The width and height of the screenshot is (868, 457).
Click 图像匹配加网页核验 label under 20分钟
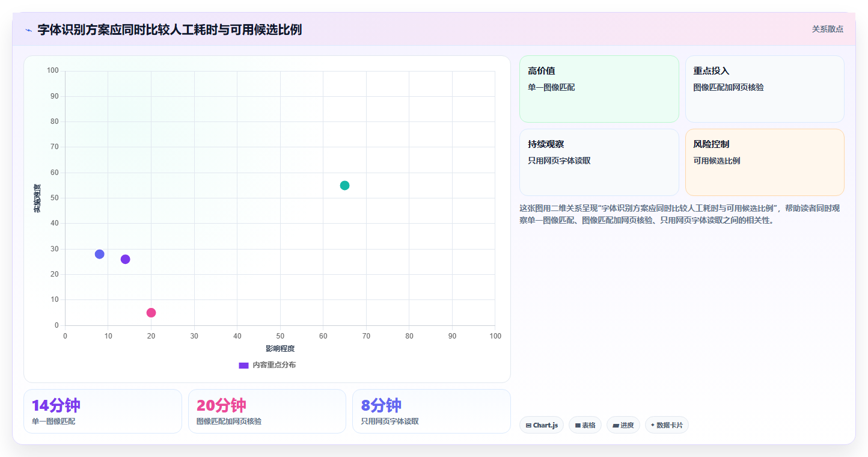tap(229, 422)
